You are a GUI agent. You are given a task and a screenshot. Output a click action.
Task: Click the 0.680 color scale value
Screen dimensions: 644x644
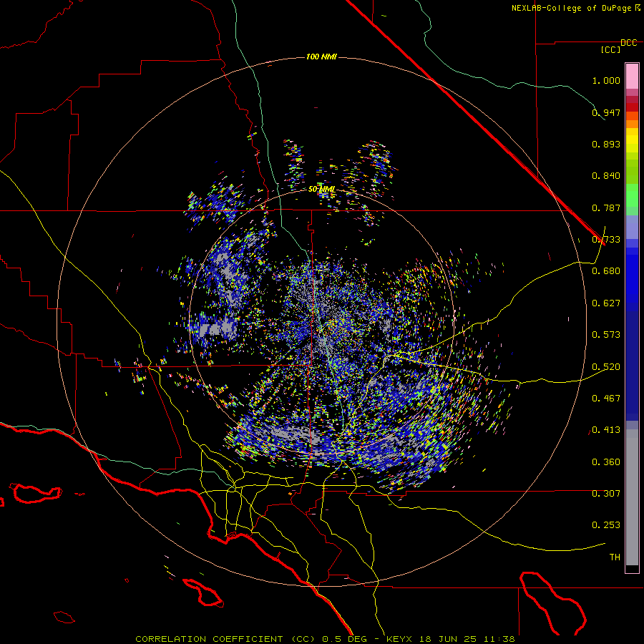pyautogui.click(x=606, y=271)
